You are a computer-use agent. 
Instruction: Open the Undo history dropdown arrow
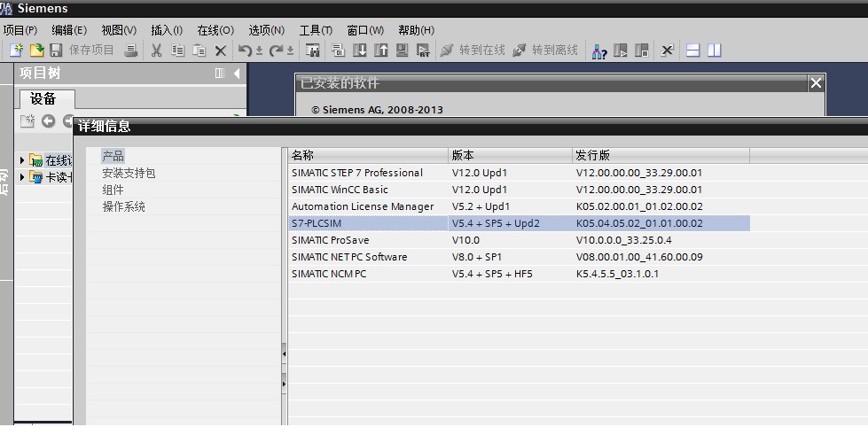(259, 50)
